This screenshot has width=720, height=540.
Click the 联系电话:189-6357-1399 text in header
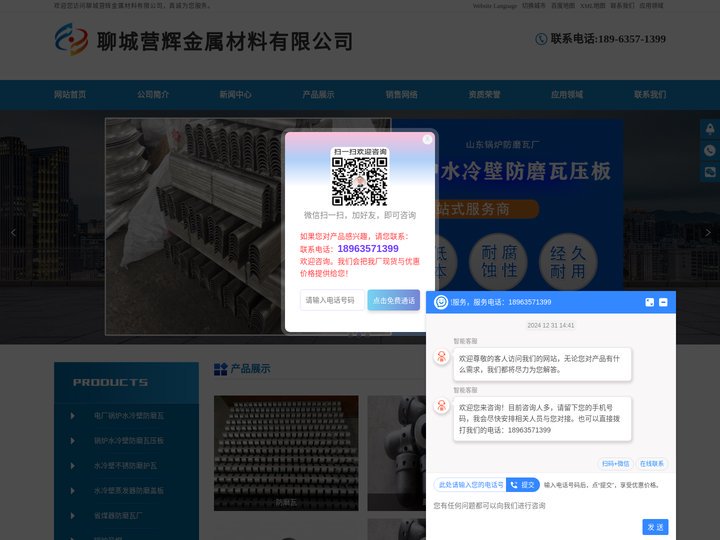pyautogui.click(x=608, y=39)
